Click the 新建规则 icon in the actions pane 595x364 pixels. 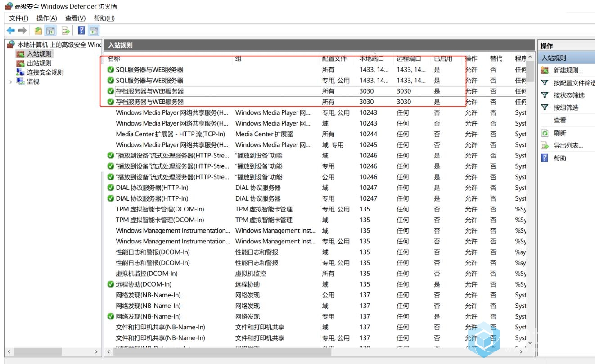(545, 70)
